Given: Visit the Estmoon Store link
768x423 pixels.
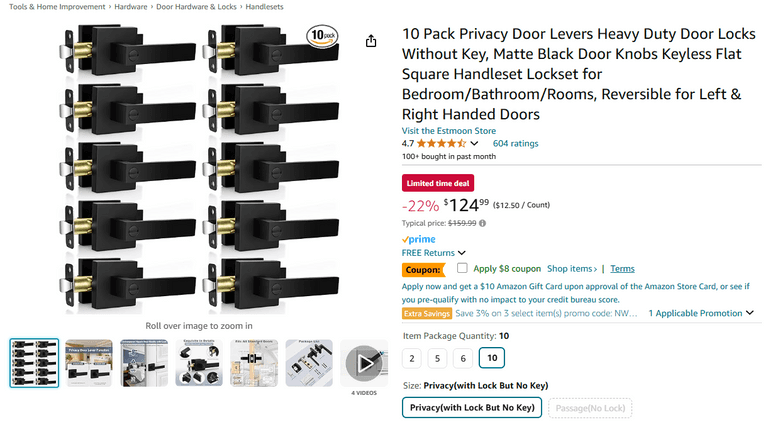Looking at the screenshot, I should tap(448, 131).
